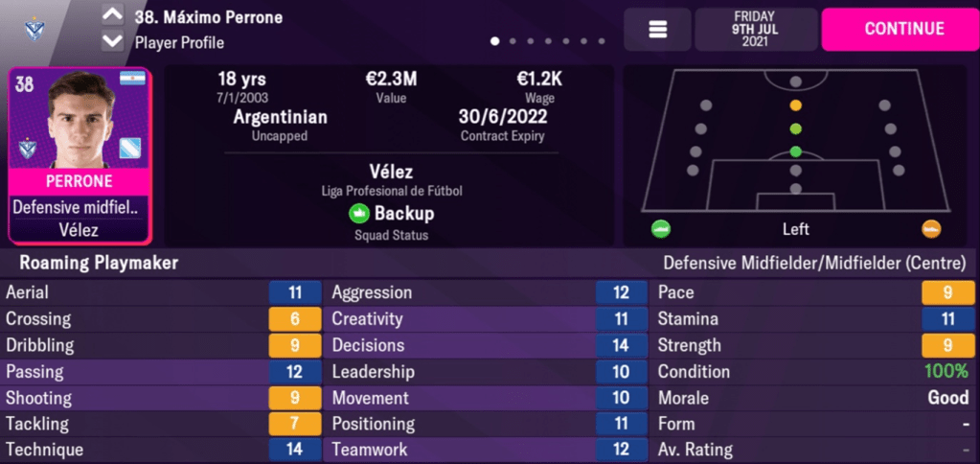The height and width of the screenshot is (464, 980).
Task: Click the Friday 9th Jul 2021 date button
Action: click(x=756, y=29)
